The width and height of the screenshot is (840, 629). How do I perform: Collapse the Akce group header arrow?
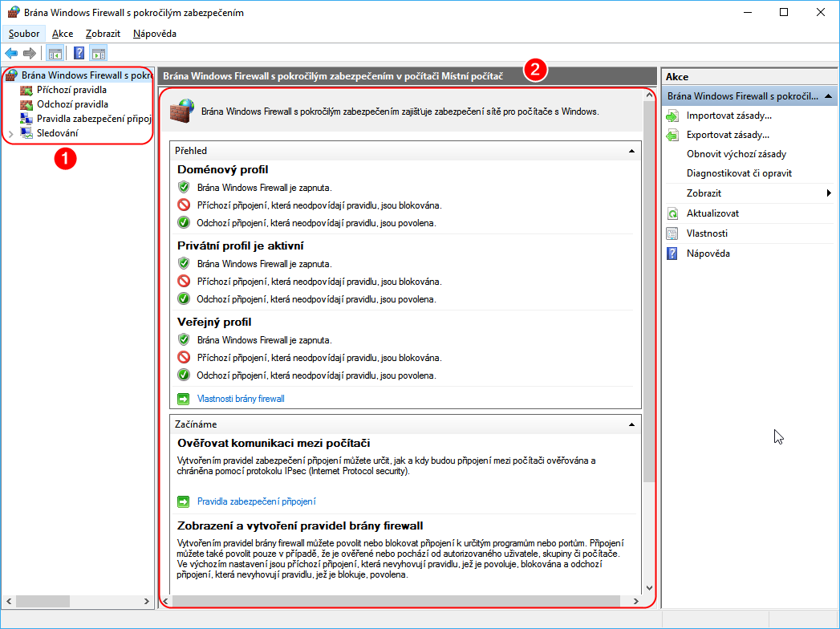[828, 96]
